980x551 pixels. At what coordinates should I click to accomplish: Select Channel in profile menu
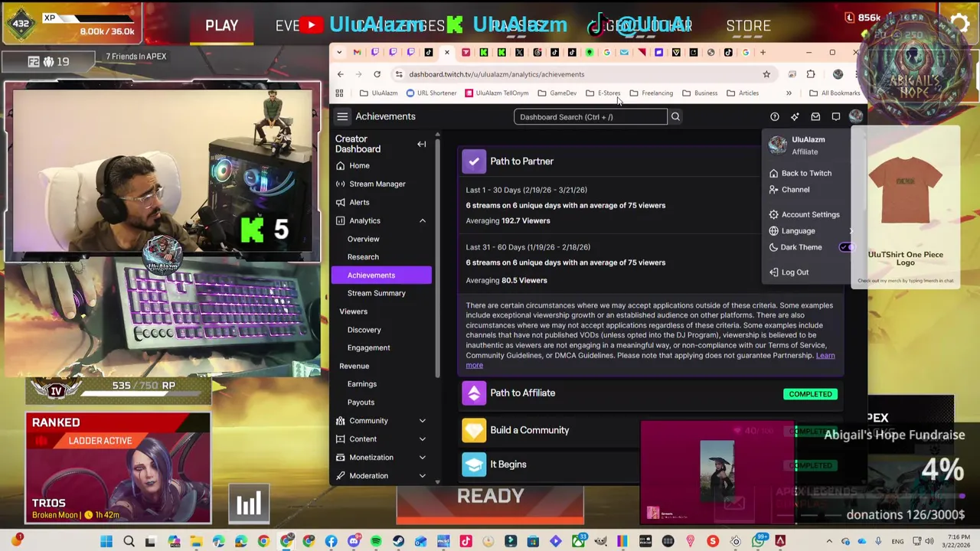point(795,190)
